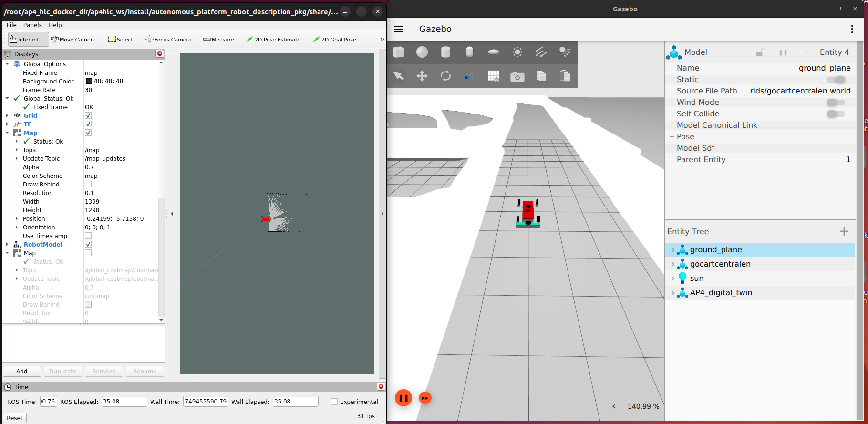Click the Reset button in RViz
The width and height of the screenshot is (868, 424).
pyautogui.click(x=15, y=418)
